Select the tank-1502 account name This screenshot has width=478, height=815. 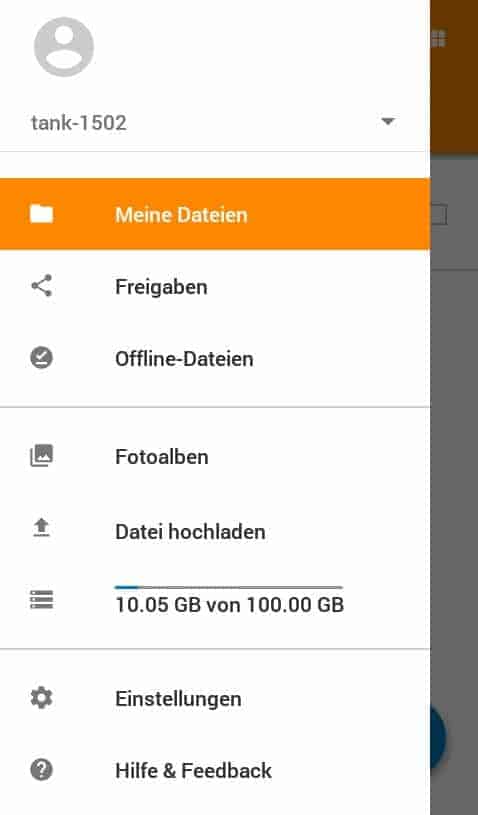pos(79,123)
